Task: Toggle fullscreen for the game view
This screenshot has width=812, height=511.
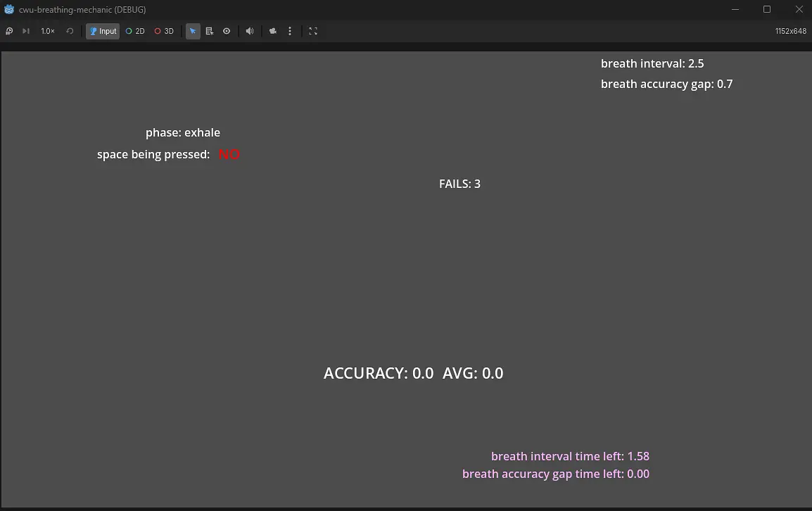Action: (x=313, y=31)
